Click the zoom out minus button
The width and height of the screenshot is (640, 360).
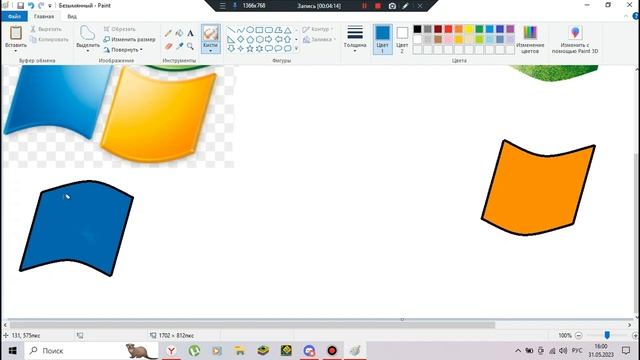click(578, 336)
